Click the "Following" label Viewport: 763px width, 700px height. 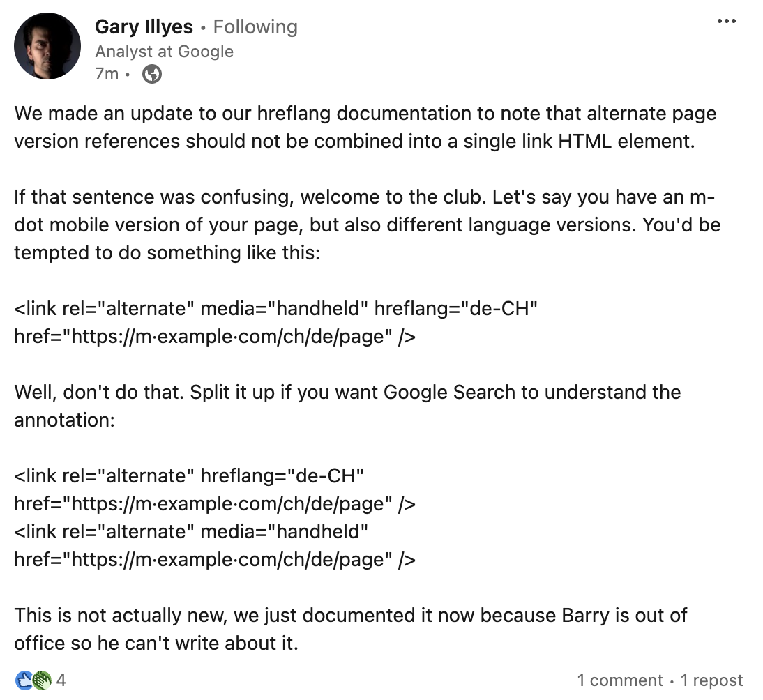click(x=255, y=26)
